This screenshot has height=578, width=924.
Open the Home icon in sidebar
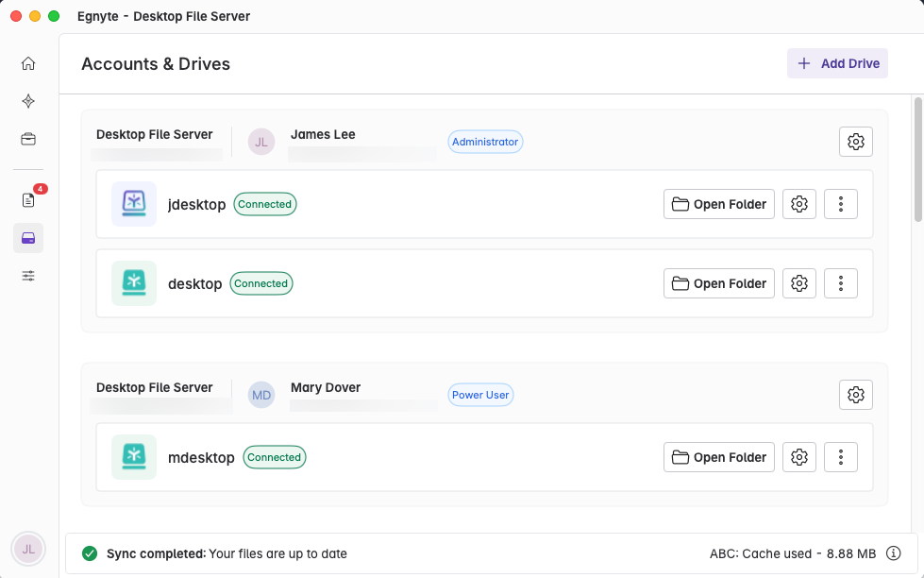[28, 63]
